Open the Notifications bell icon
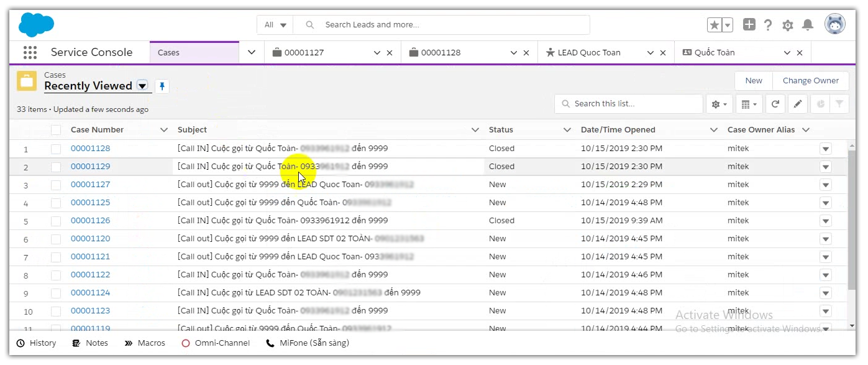The height and width of the screenshot is (365, 868). pos(808,25)
